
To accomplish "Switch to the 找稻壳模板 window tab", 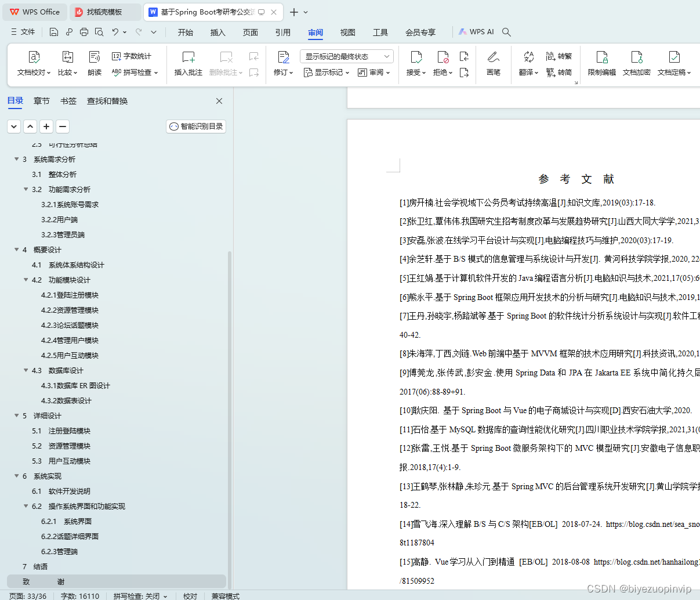I will pyautogui.click(x=104, y=12).
